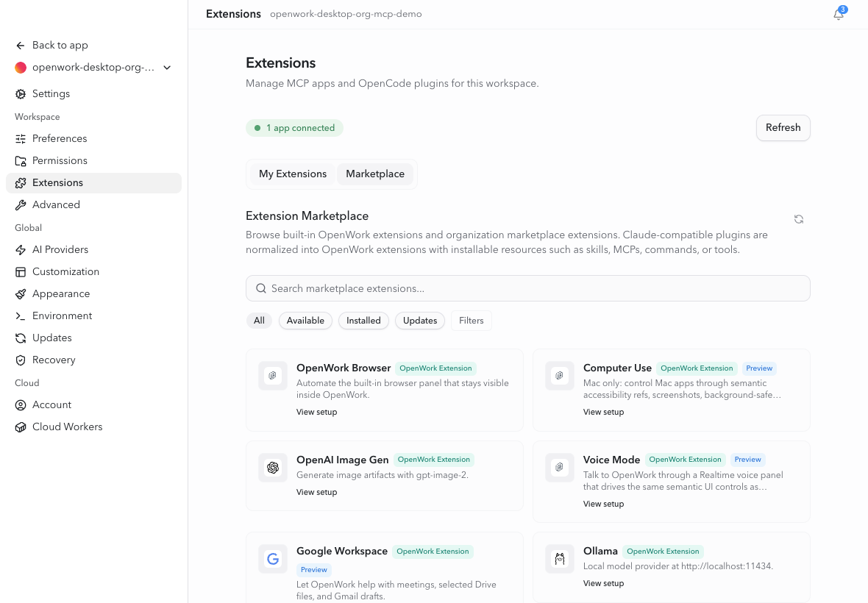Click the Recovery shield icon
Screen dimensions: 868x603
coord(21,360)
